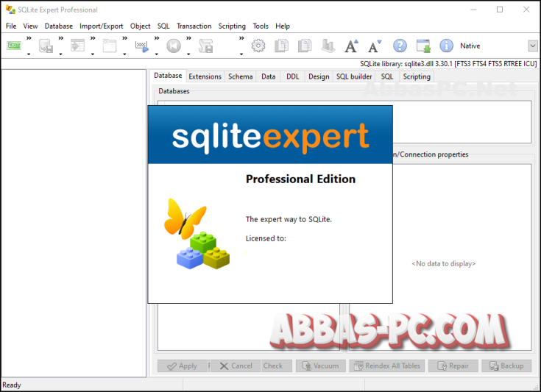The image size is (541, 392).
Task: Click the empty left database tree panel
Action: coord(74,223)
